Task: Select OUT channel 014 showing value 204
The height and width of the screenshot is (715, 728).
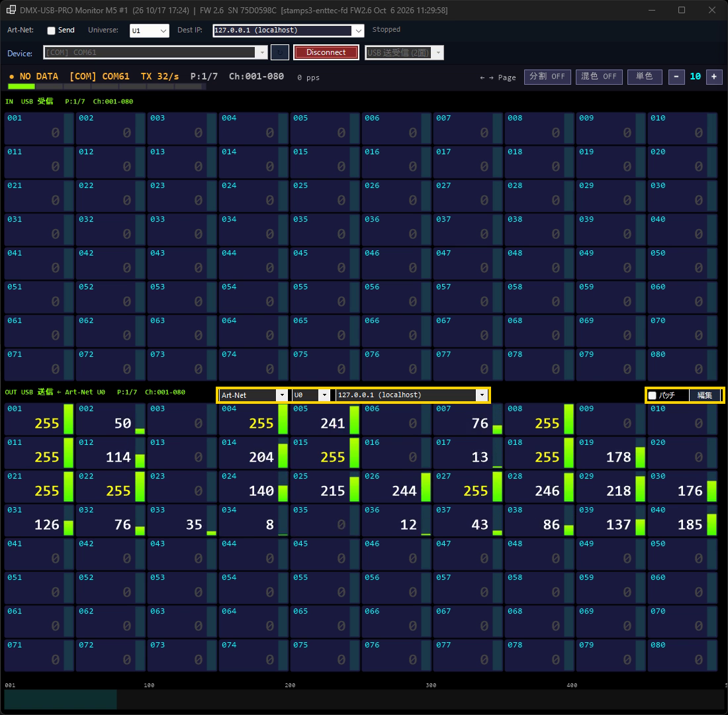Action: pos(253,453)
